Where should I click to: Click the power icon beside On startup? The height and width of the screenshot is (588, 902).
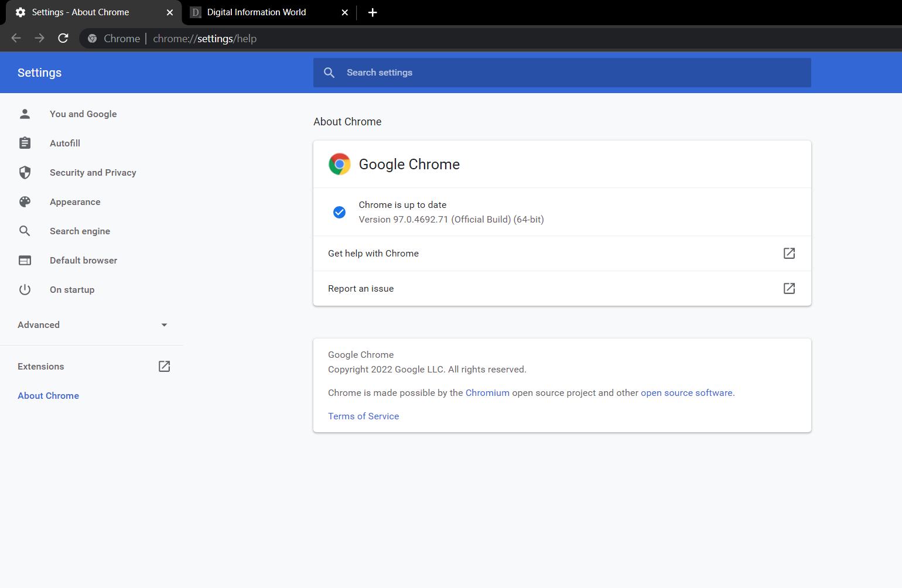pos(25,289)
